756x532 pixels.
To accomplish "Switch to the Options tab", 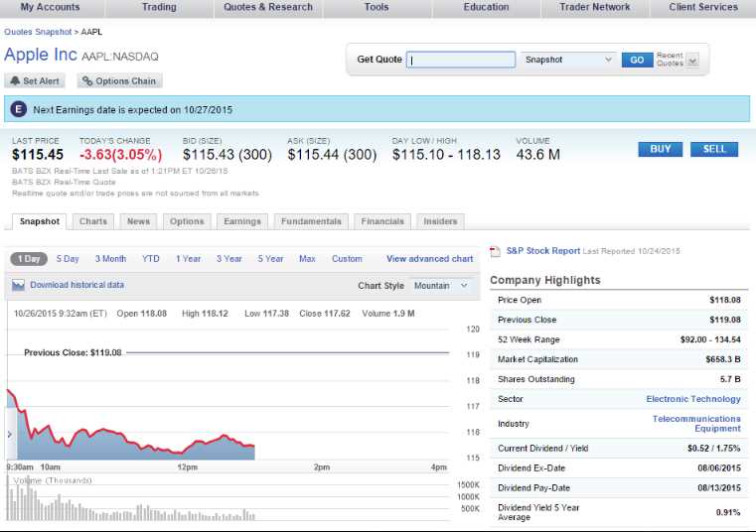I will point(187,221).
